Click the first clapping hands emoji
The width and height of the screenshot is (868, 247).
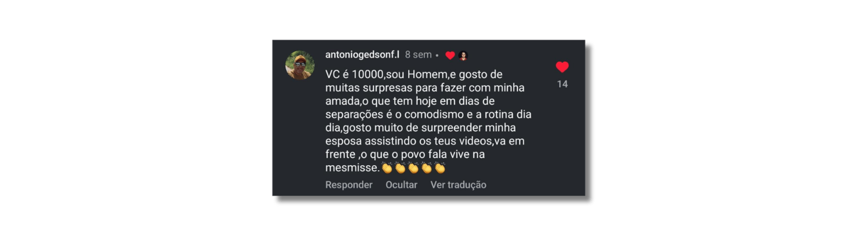(x=387, y=168)
